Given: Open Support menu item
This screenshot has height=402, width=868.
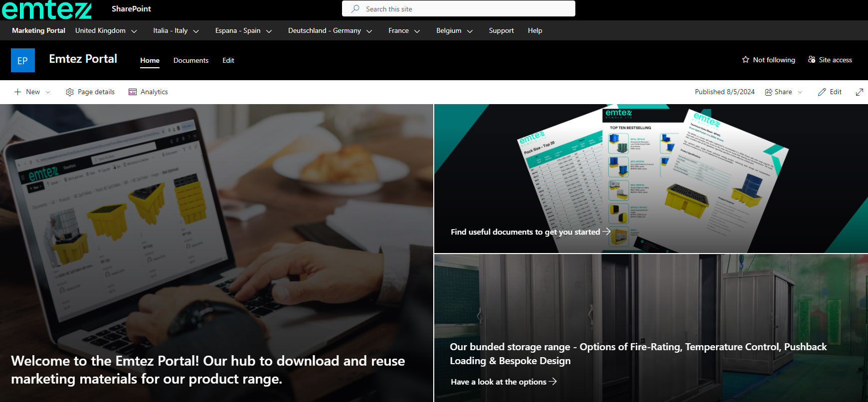Looking at the screenshot, I should pos(501,30).
